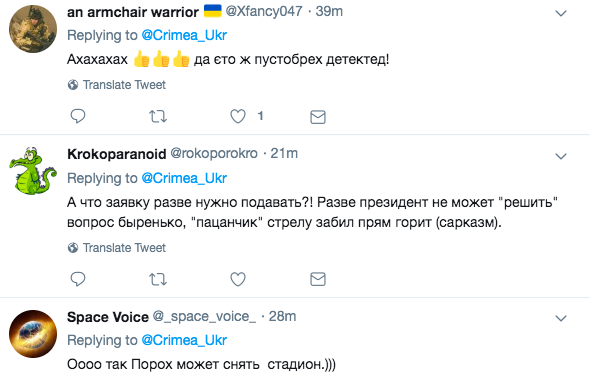Translate the tweet from an armchair warrior
The width and height of the screenshot is (590, 381).
117,85
